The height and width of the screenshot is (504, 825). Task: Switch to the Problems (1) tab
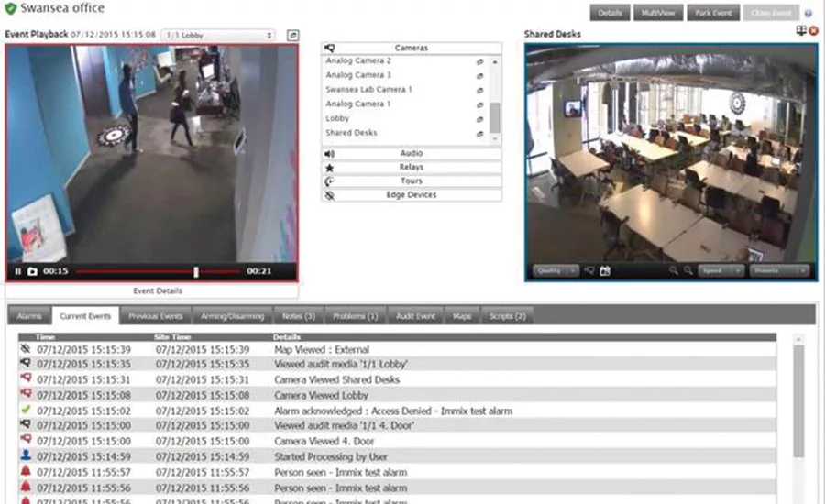pyautogui.click(x=355, y=316)
